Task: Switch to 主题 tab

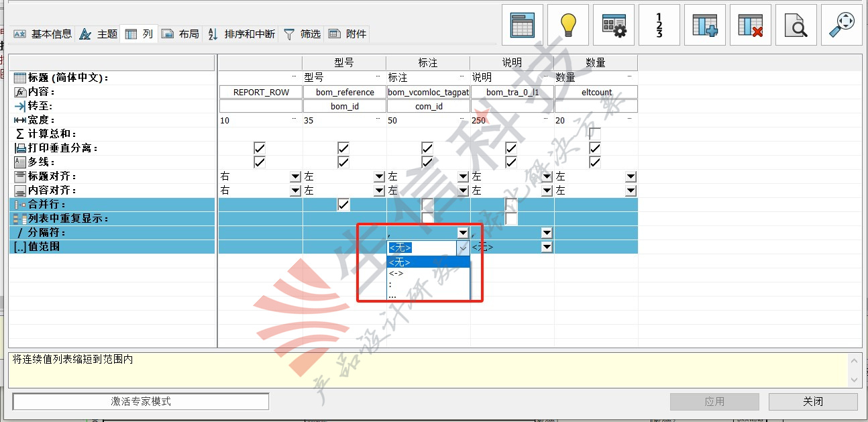Action: pos(99,34)
